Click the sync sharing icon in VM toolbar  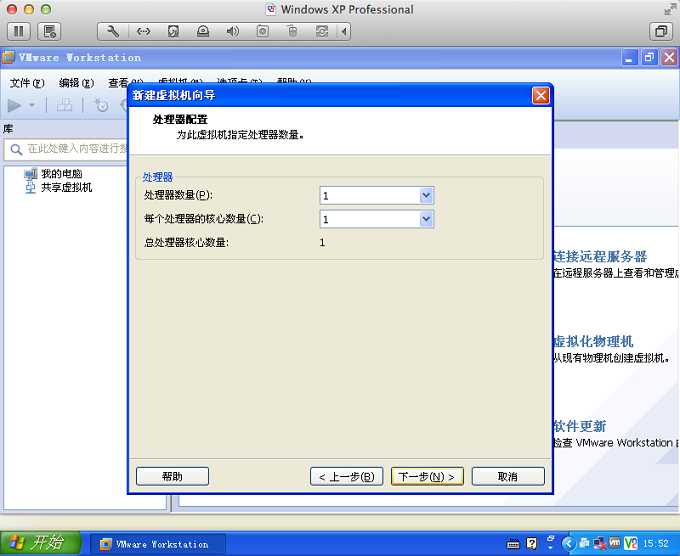point(322,31)
